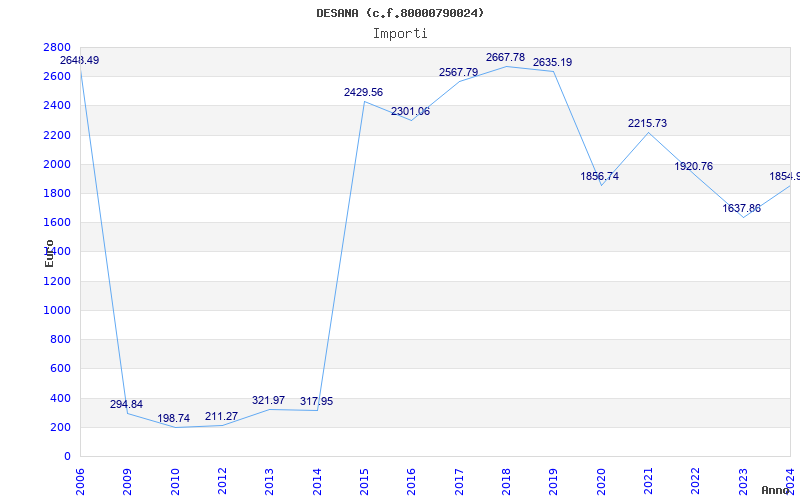Click the data label 1637.86
800x500 pixels.
tap(741, 208)
